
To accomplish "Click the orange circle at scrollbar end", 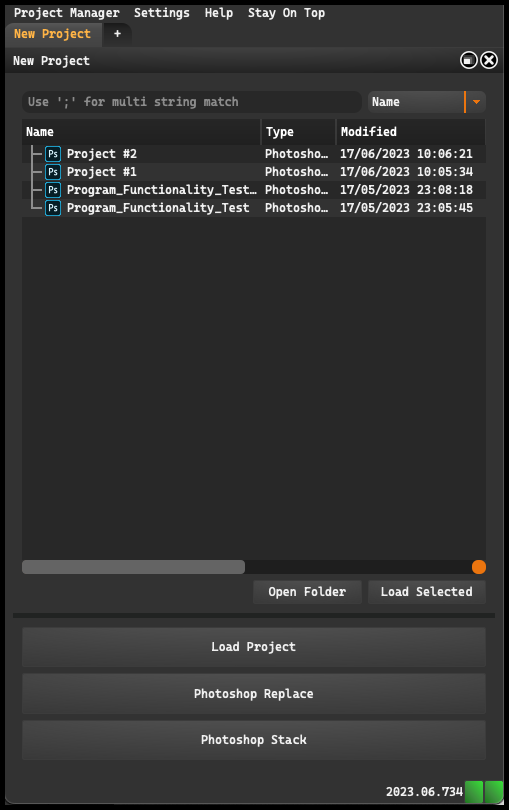I will point(479,567).
